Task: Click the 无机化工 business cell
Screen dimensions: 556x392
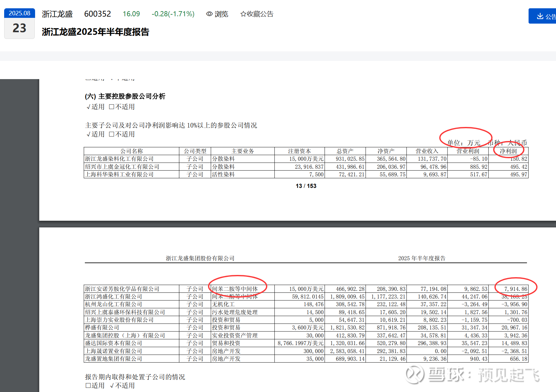Action: tap(223, 304)
